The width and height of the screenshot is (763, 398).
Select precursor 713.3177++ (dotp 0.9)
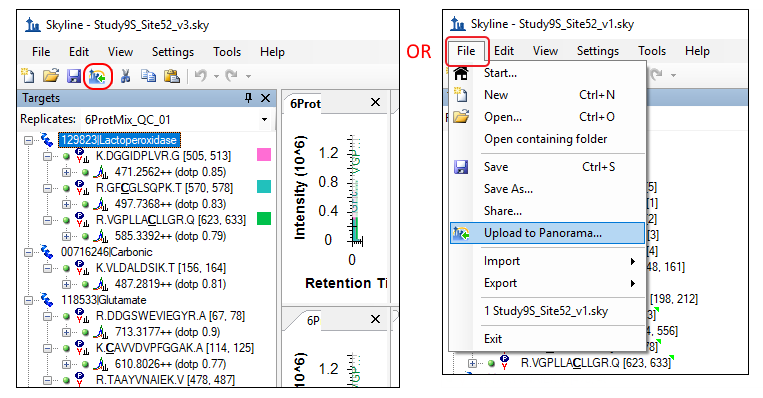point(167,332)
